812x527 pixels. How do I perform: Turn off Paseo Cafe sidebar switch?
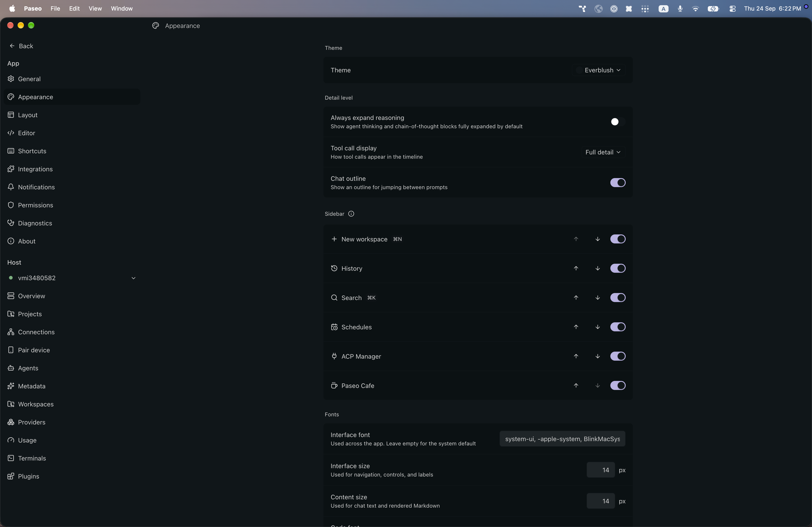(618, 385)
